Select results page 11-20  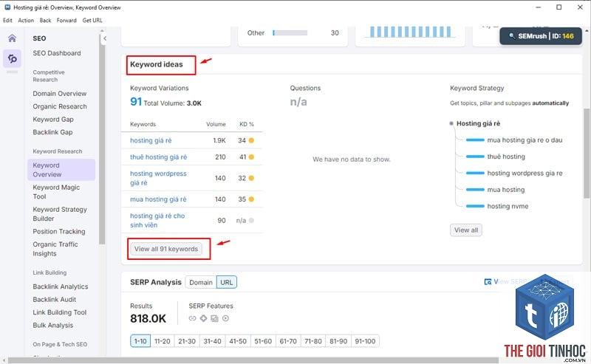[162, 341]
